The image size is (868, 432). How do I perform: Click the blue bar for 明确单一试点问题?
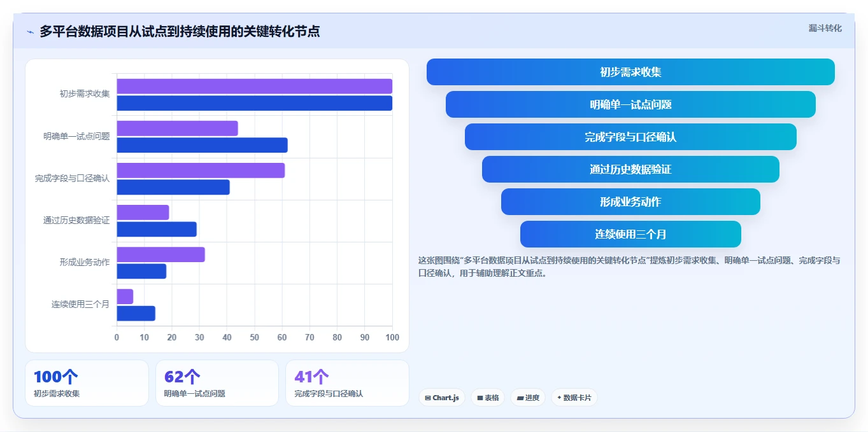tap(202, 145)
